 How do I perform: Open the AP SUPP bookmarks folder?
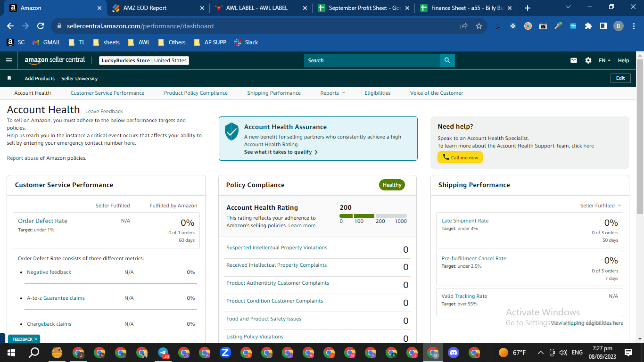(x=210, y=42)
